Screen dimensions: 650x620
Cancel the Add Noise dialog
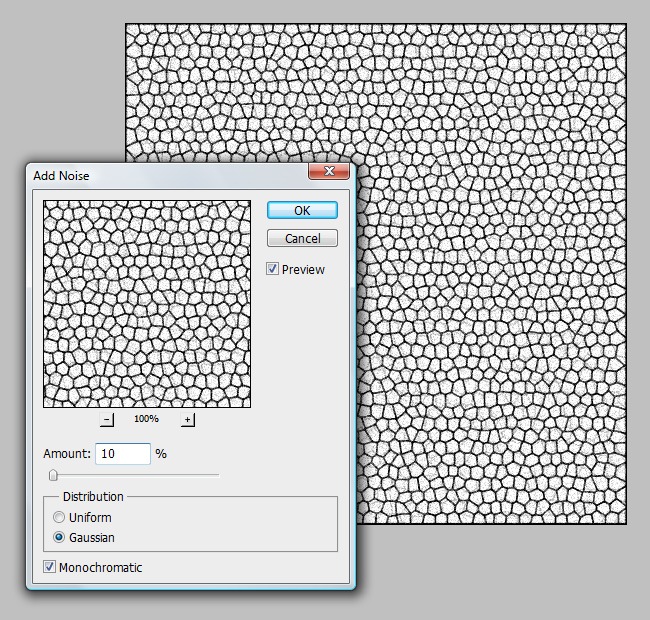302,238
